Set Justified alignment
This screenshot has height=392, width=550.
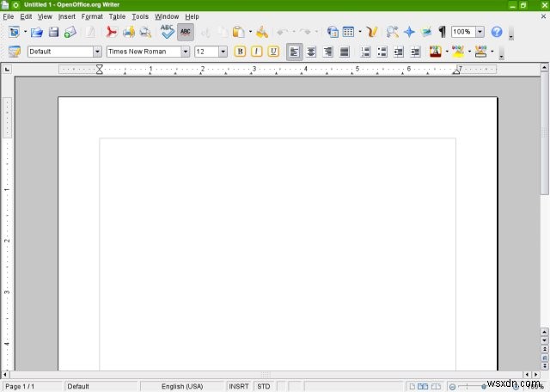coord(345,52)
